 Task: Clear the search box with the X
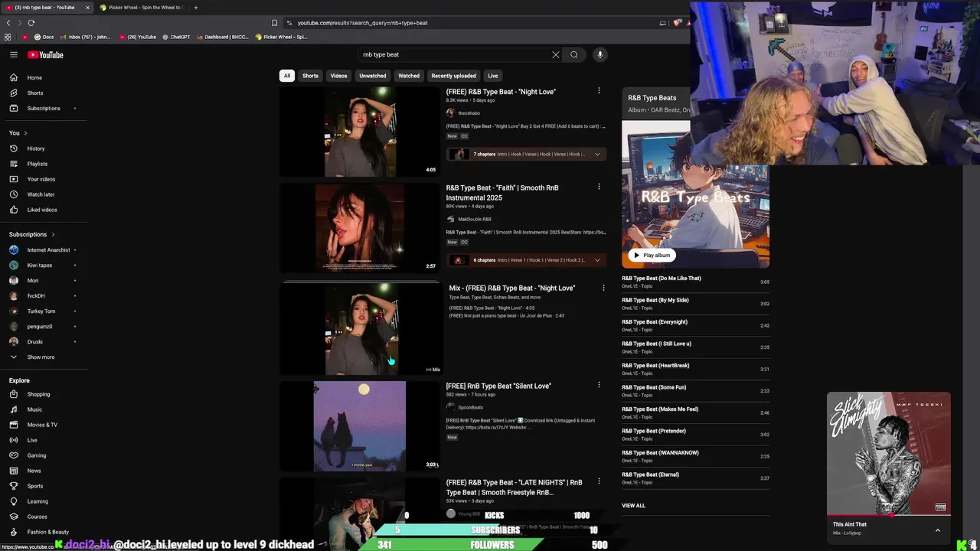coord(556,54)
